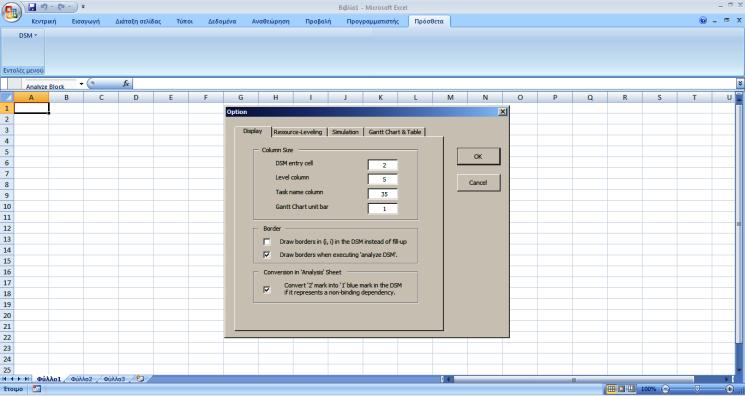Click the zoom slider handle
Image resolution: width=745 pixels, height=396 pixels.
(x=697, y=389)
